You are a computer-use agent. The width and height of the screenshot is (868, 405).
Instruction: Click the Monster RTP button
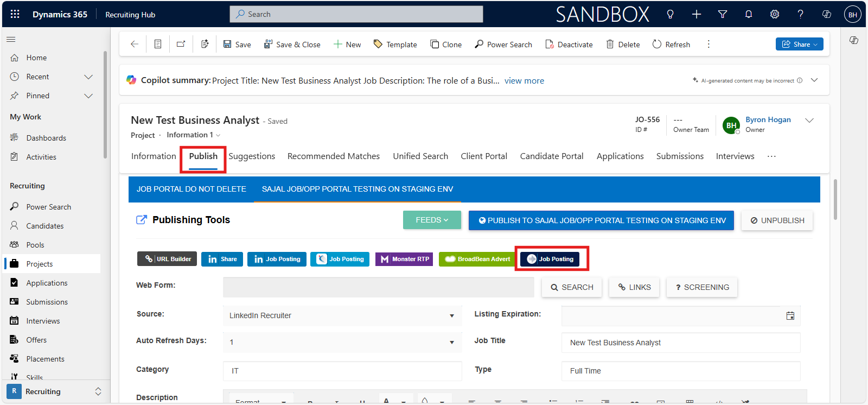click(x=404, y=259)
